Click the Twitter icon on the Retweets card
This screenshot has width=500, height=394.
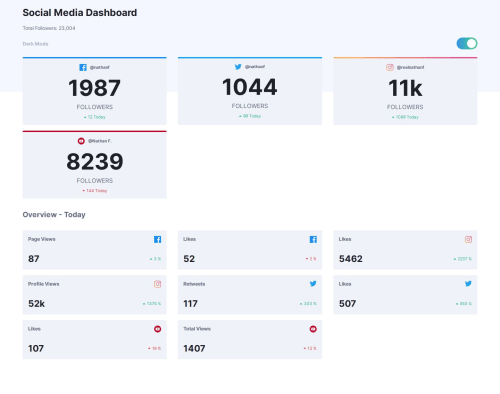[x=313, y=284]
